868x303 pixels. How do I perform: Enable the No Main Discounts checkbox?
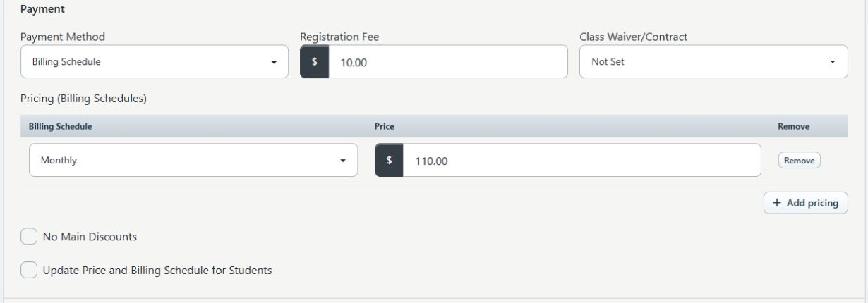[x=29, y=237]
